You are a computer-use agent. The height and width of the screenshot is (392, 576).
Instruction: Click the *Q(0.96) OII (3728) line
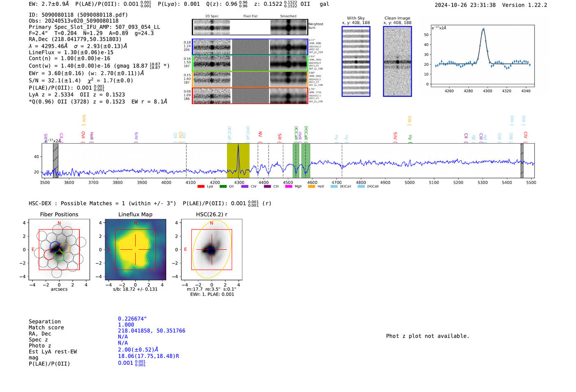pos(98,102)
